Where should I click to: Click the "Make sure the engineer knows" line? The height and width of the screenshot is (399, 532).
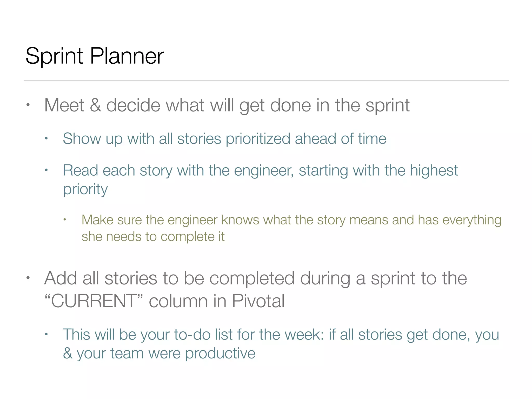coord(291,220)
